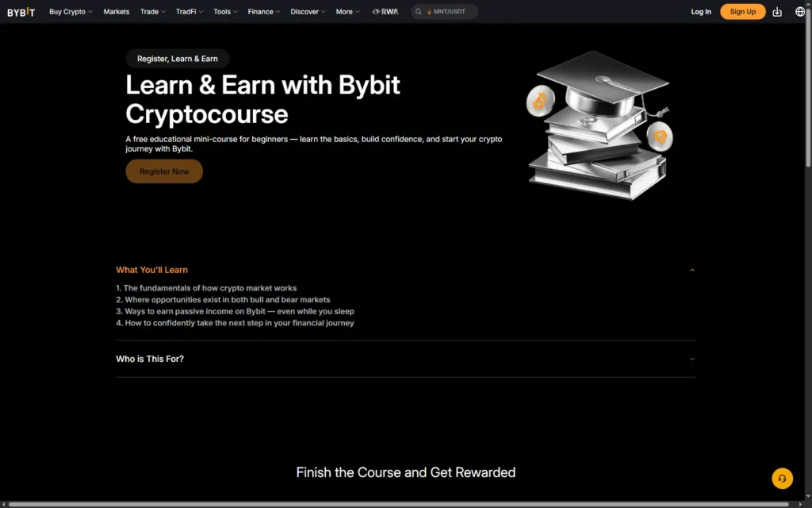812x508 pixels.
Task: Click Log In
Action: click(x=701, y=11)
